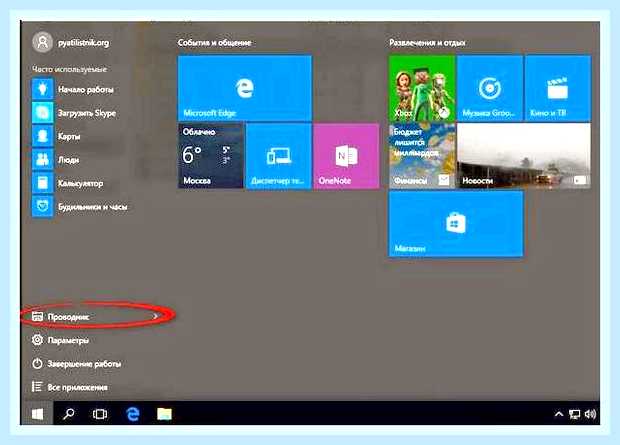Open the Финансы tile
The width and height of the screenshot is (620, 445).
point(422,156)
